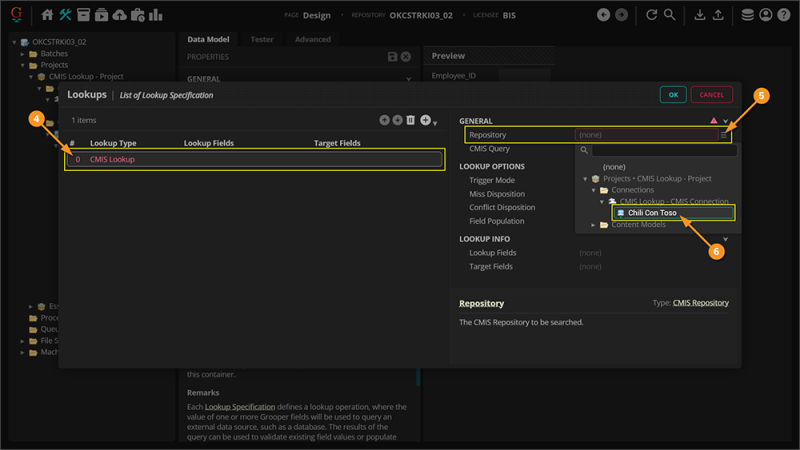
Task: Collapse the Connections folder in dropdown tree
Action: (x=593, y=190)
